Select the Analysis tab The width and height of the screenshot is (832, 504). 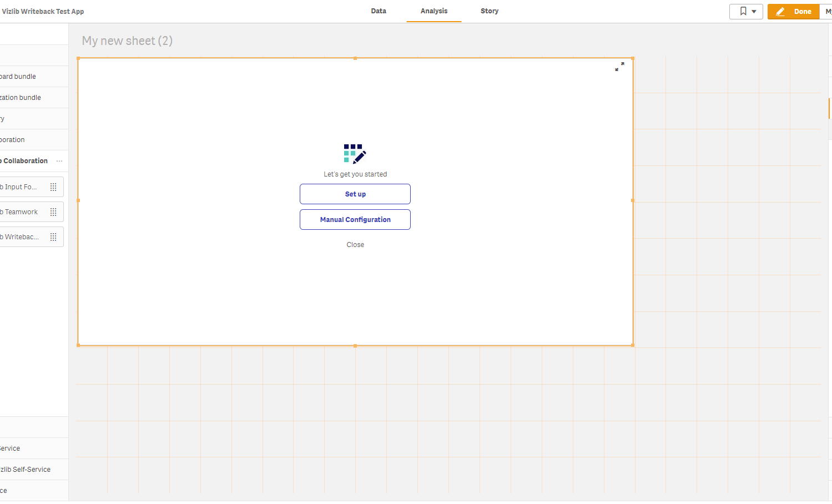[433, 11]
